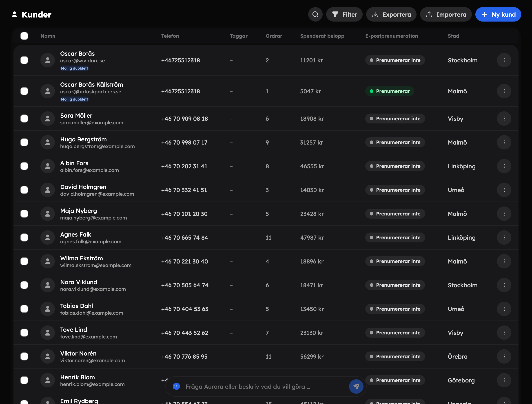Viewport: 532px width, 404px height.
Task: Open the kebab menu for Hugo Bergström
Action: [504, 142]
